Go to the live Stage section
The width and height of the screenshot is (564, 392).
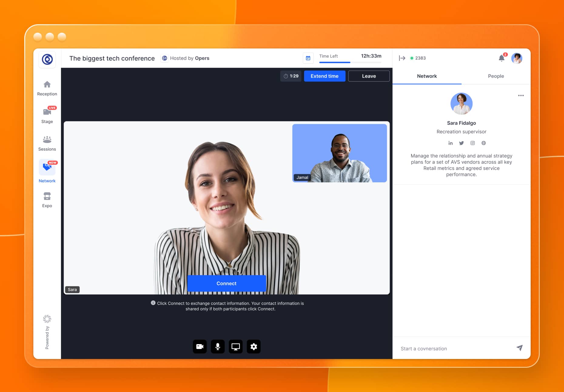point(47,112)
